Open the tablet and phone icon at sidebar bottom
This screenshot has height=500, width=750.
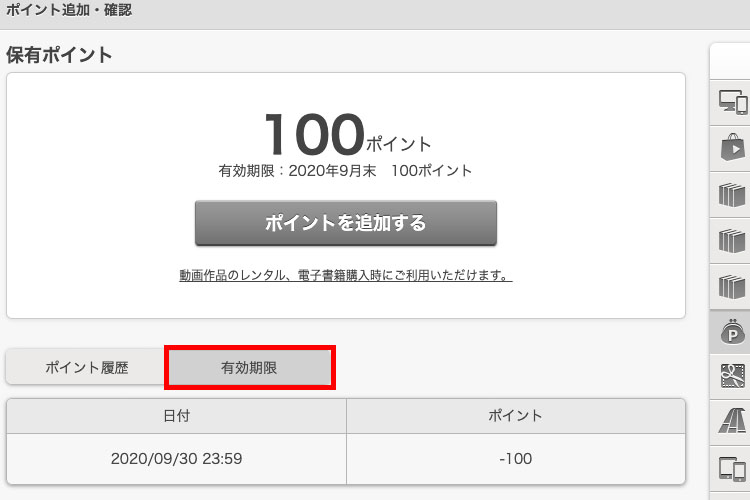coord(733,467)
